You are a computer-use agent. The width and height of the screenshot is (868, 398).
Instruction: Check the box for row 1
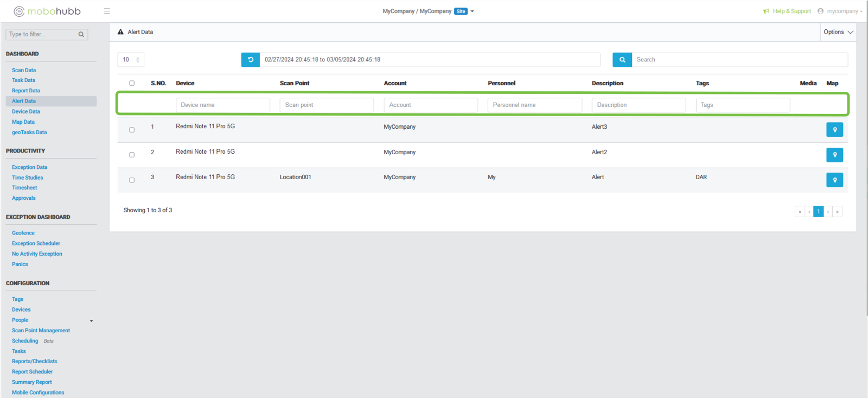(x=132, y=130)
